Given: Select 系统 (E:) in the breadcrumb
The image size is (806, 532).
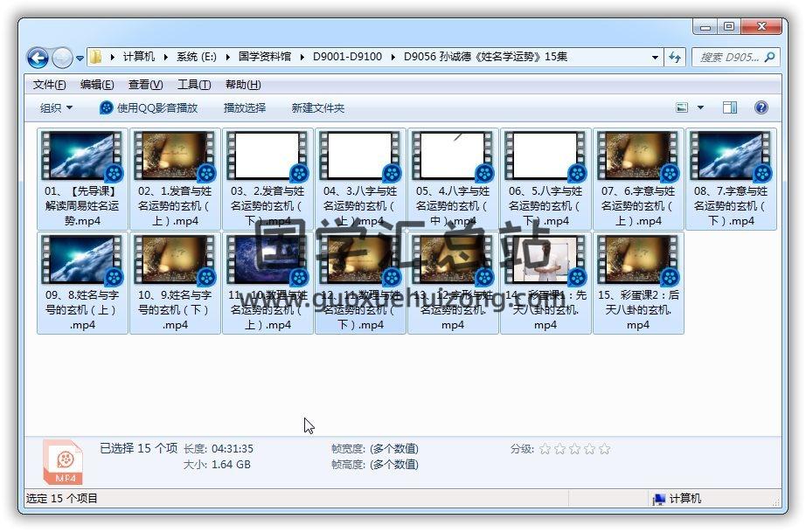Looking at the screenshot, I should click(196, 57).
